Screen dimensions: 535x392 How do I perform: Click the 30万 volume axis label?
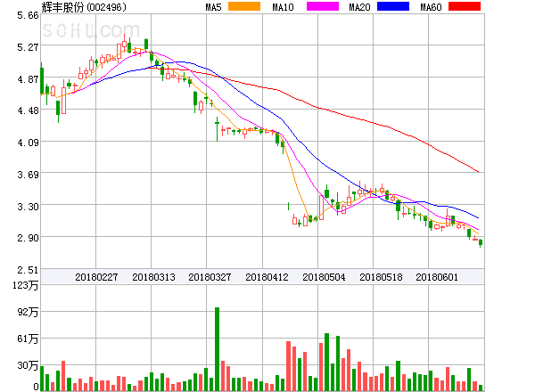28,365
